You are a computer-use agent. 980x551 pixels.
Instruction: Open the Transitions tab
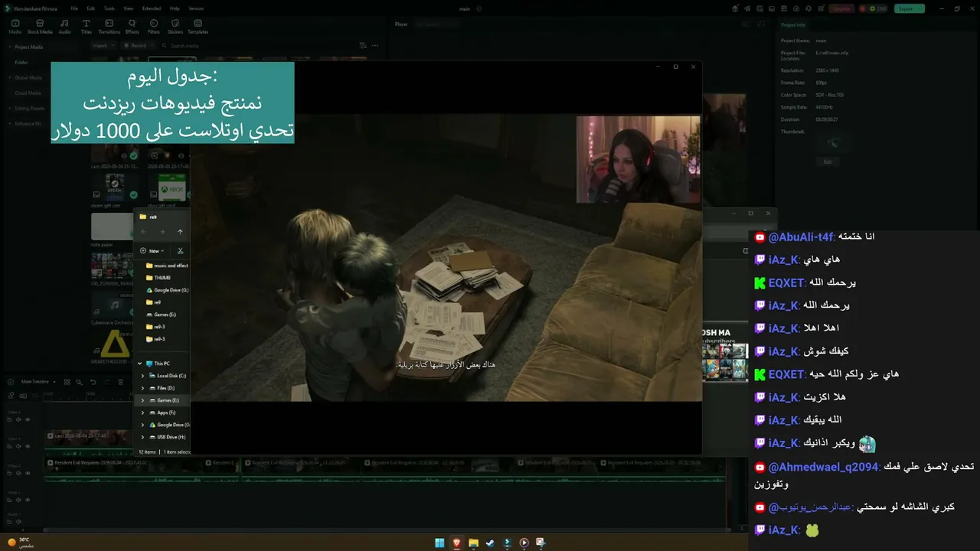tap(109, 27)
